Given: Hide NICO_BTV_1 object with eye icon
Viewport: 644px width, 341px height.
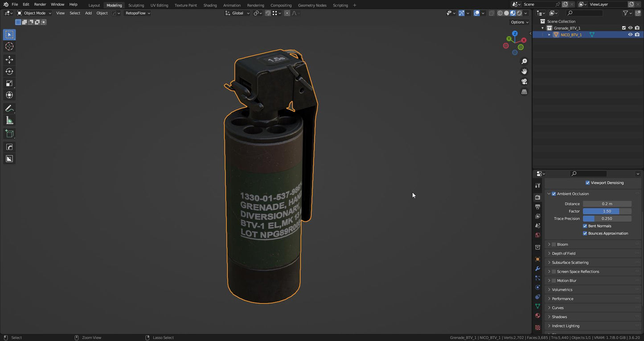Looking at the screenshot, I should 630,35.
